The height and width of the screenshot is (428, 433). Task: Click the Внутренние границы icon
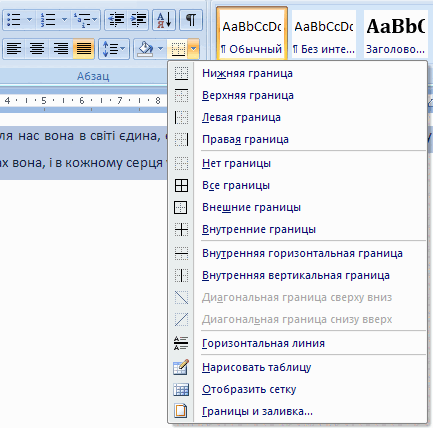click(181, 229)
